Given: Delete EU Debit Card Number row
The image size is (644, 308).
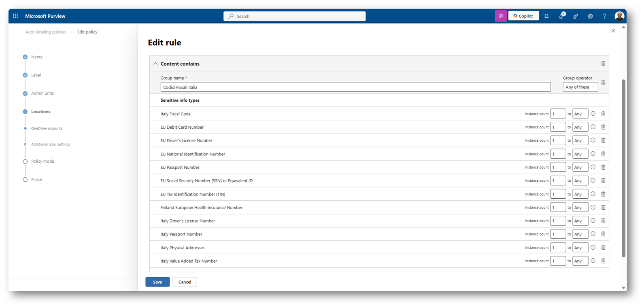Looking at the screenshot, I should 603,127.
